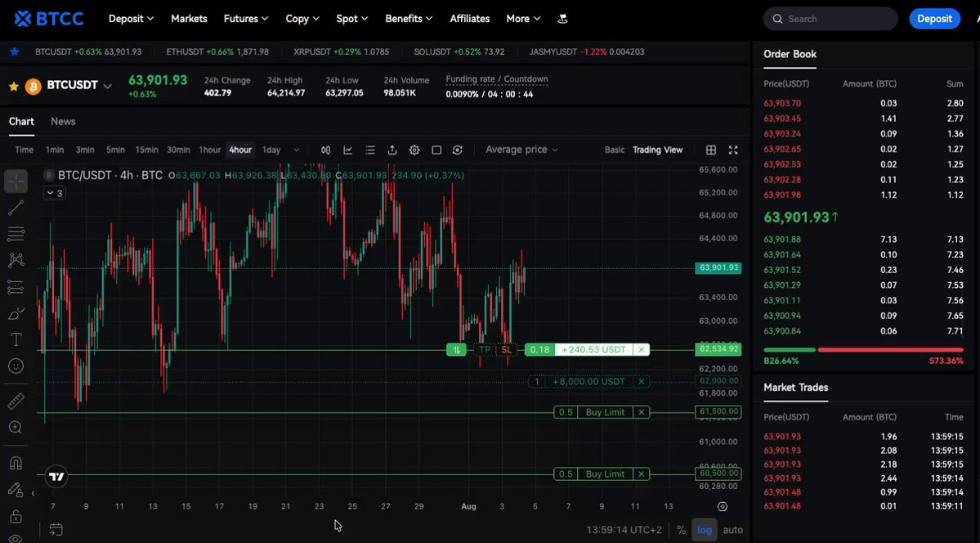Image resolution: width=980 pixels, height=543 pixels.
Task: Expand the 1day timeframe dropdown arrow
Action: click(x=296, y=150)
